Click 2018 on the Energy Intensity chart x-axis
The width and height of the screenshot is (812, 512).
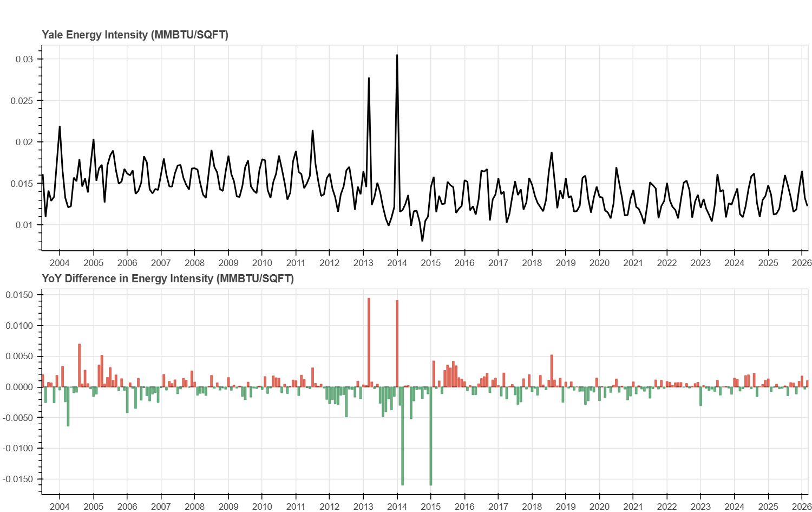click(x=532, y=263)
